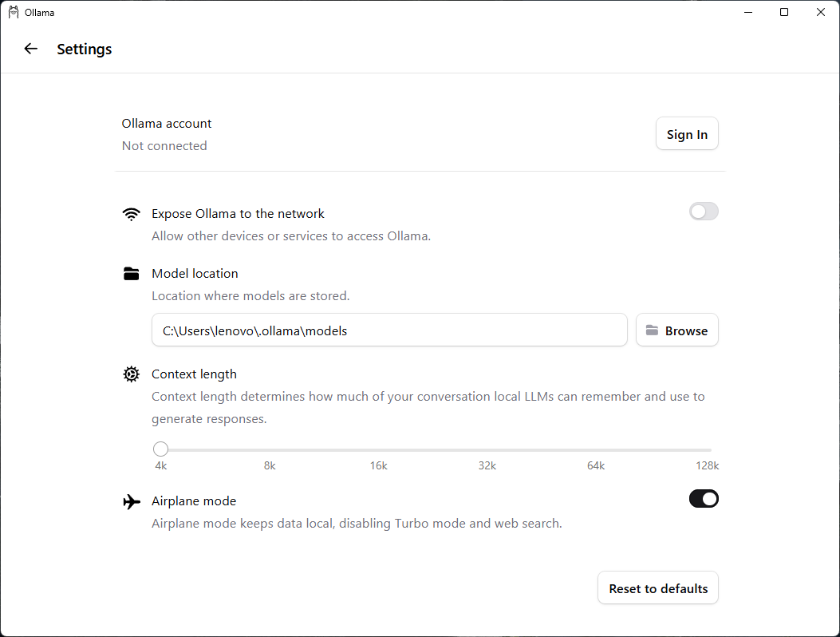840x637 pixels.
Task: Click the Airplane mode plane icon
Action: tap(132, 501)
